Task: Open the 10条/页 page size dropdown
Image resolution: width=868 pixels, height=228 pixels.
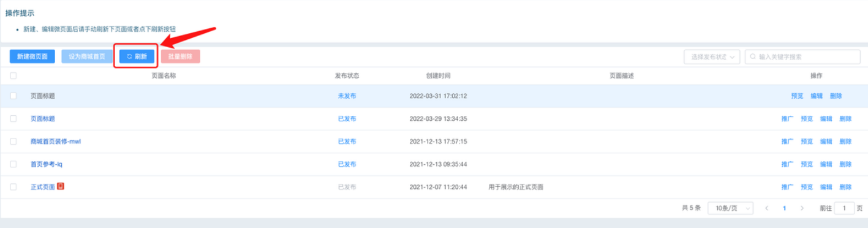Action: [x=730, y=208]
